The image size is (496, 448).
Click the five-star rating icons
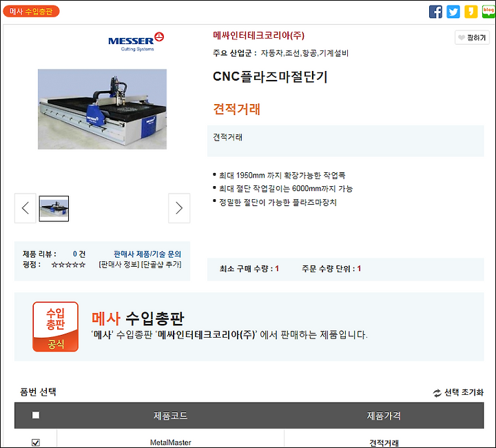coord(68,265)
